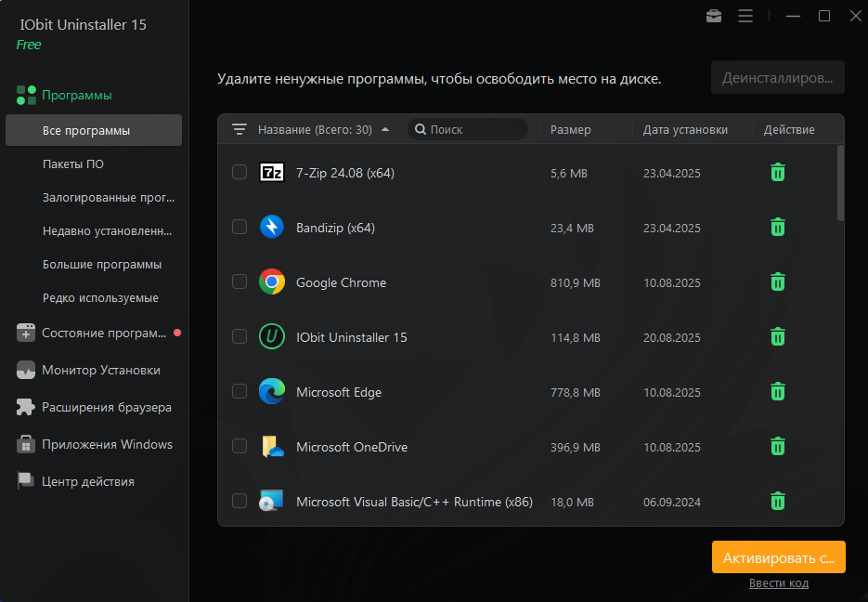Viewport: 868px width, 602px height.
Task: Open the hamburger menu in title bar
Action: click(x=745, y=16)
